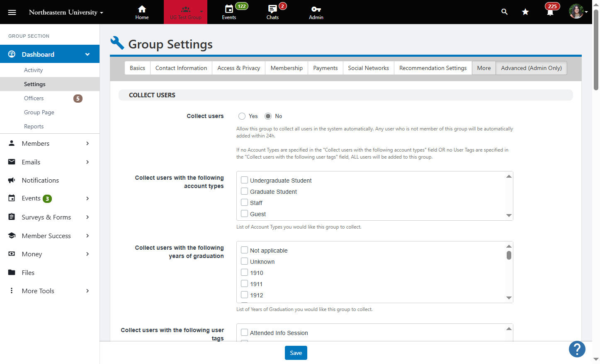Click the search magnifier icon
The image size is (600, 364).
click(x=504, y=12)
